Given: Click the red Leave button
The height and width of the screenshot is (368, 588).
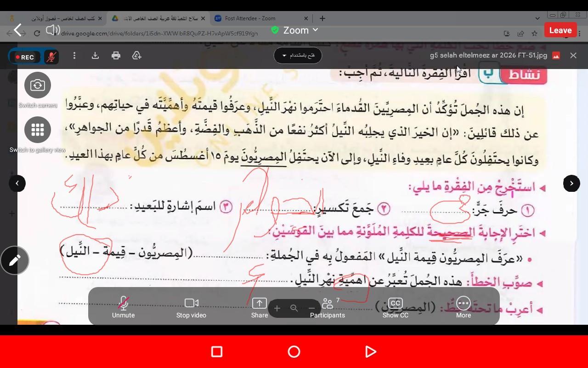Looking at the screenshot, I should (560, 30).
